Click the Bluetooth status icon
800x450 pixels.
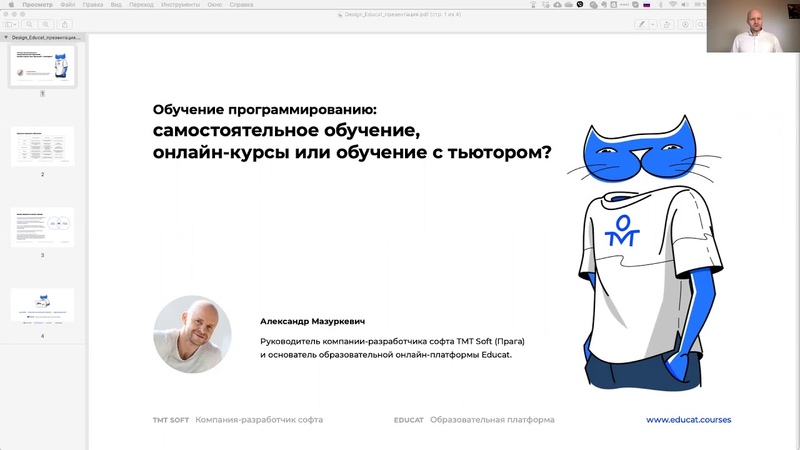click(x=661, y=5)
